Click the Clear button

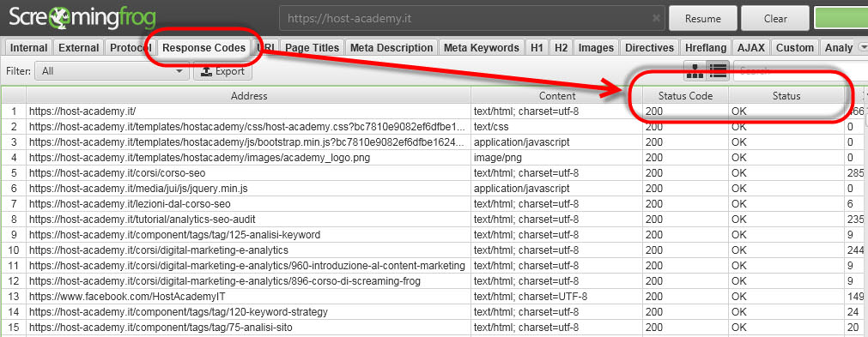[775, 18]
